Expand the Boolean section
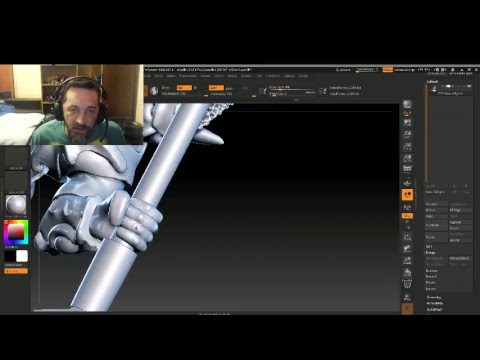Viewport: 480px width, 360px height. 432,271
